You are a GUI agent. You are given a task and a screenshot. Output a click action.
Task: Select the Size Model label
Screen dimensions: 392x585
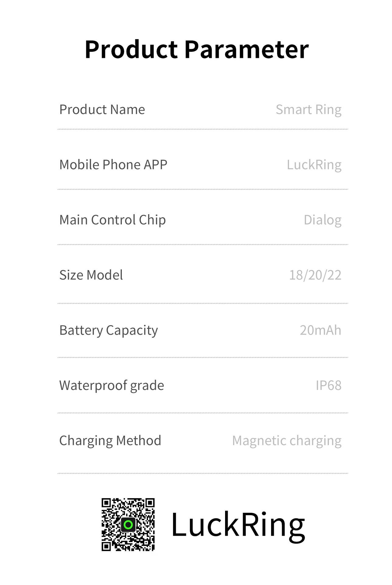[91, 275]
